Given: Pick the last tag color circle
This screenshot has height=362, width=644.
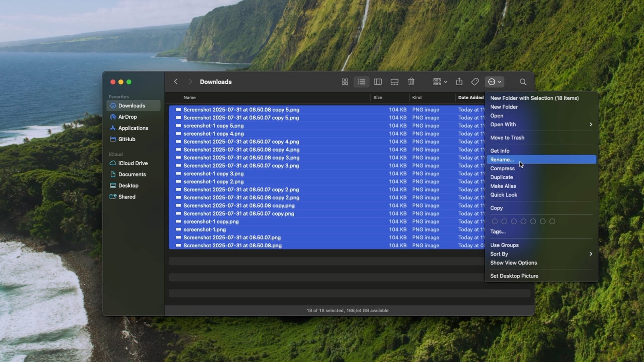Looking at the screenshot, I should pos(552,222).
